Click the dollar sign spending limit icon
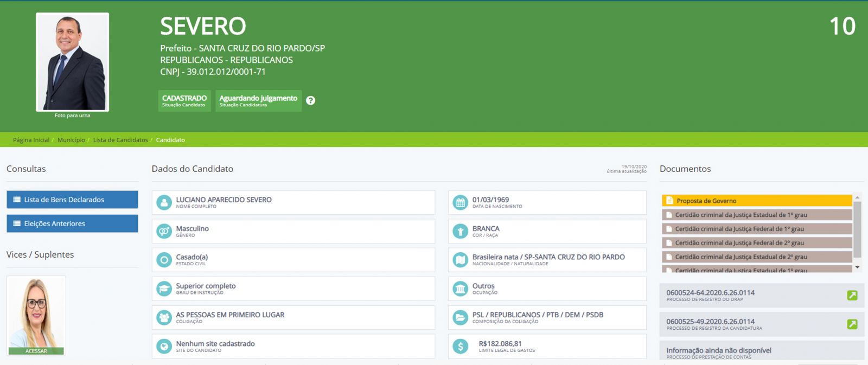This screenshot has height=365, width=868. coord(460,347)
